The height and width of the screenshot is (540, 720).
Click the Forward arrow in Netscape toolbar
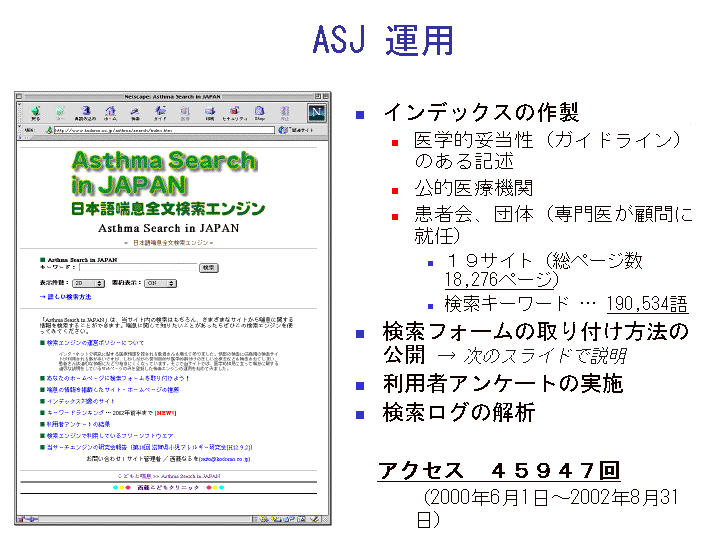[x=61, y=112]
